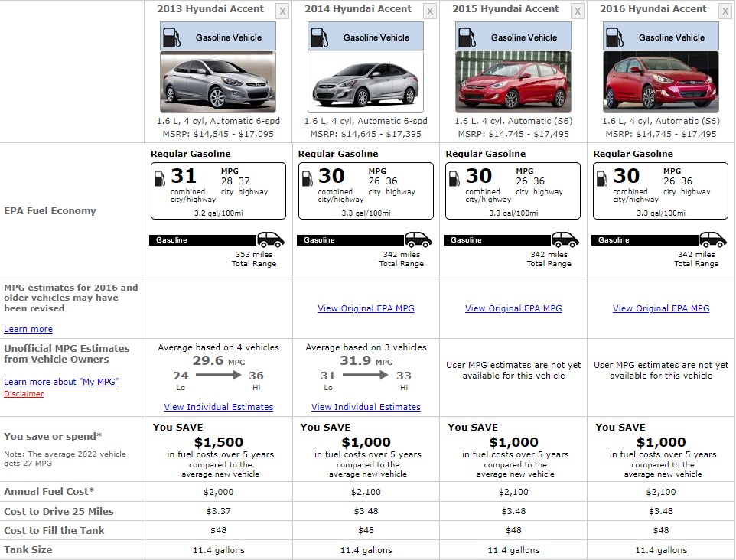Click car icon on 2015 Accent range bar
This screenshot has width=736, height=560.
pyautogui.click(x=565, y=239)
